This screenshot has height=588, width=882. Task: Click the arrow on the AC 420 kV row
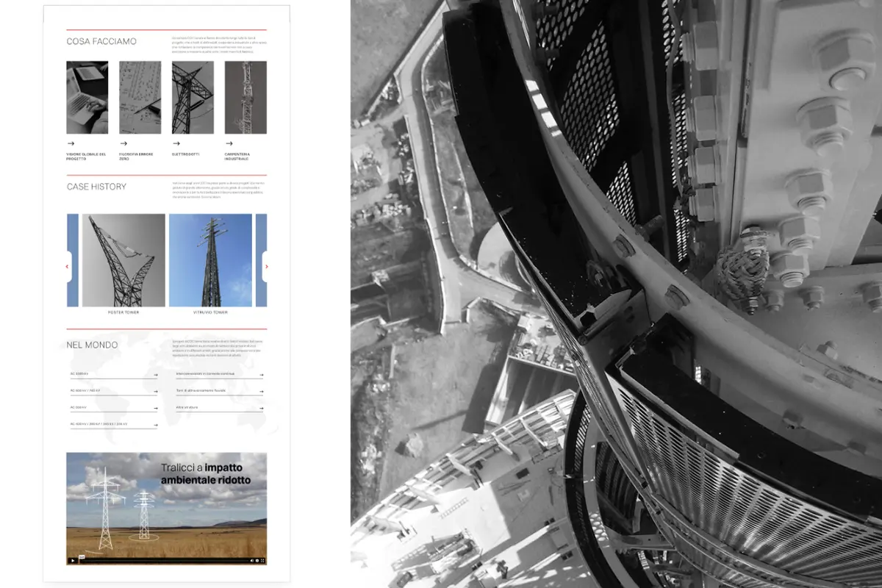(x=155, y=424)
